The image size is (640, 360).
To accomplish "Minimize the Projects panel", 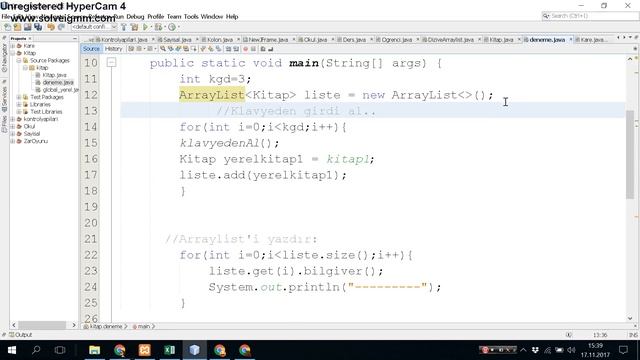I will pyautogui.click(x=75, y=38).
